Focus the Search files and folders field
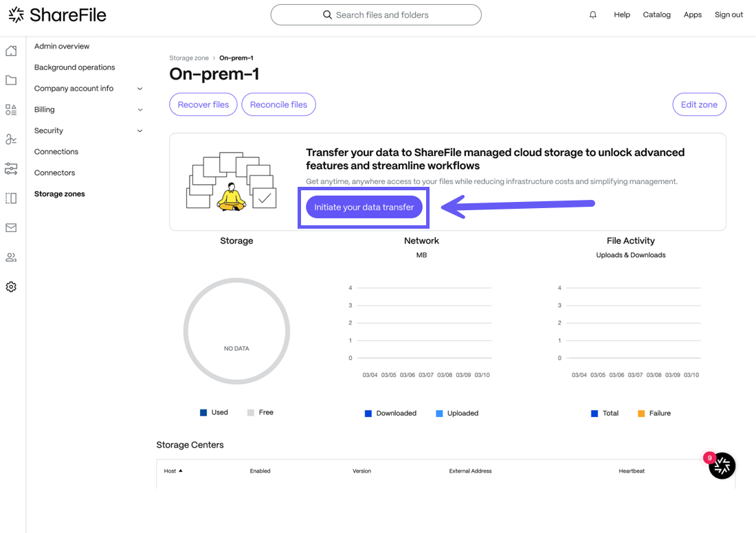756x533 pixels. point(376,15)
